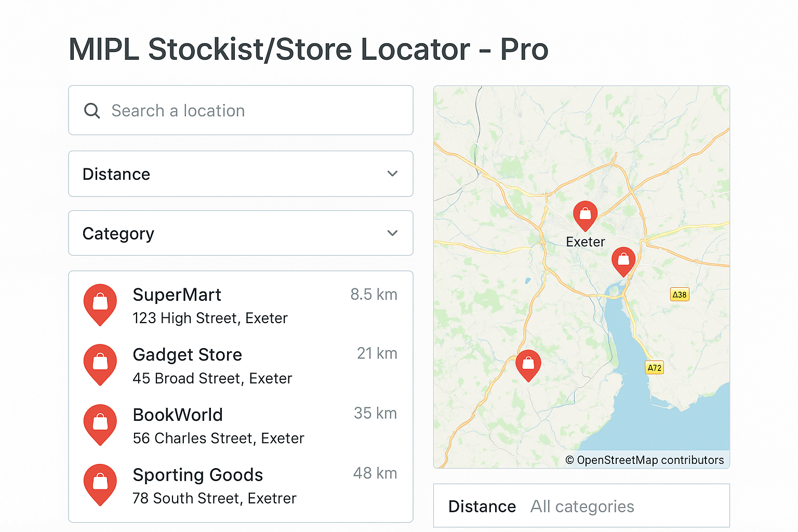Click the OpenStreetMap contributors attribution

pyautogui.click(x=644, y=460)
